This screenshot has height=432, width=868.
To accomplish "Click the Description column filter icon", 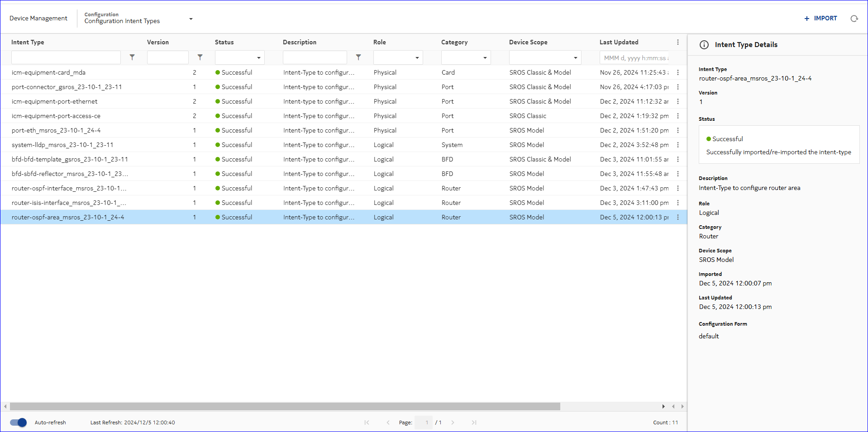I will tap(358, 57).
